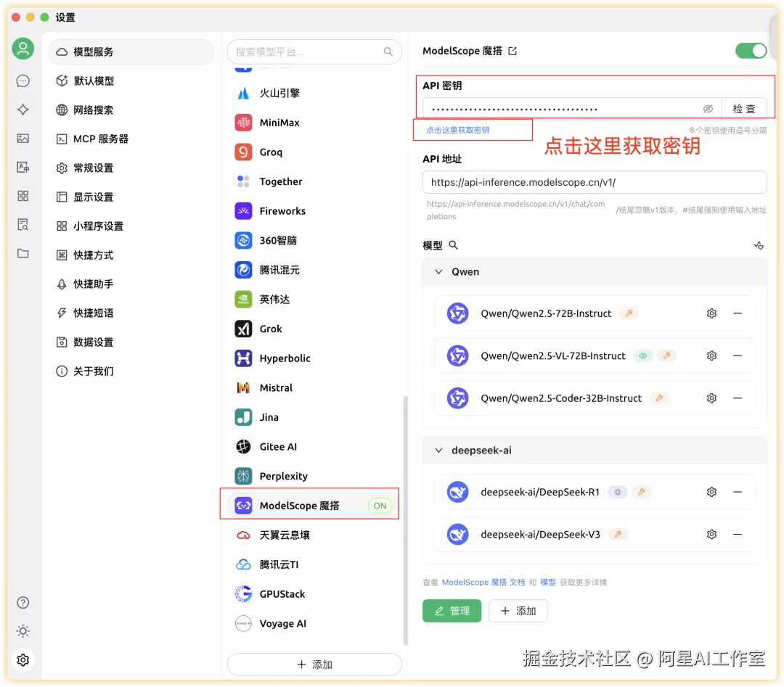The width and height of the screenshot is (784, 687).
Task: Select Groq provider
Action: coord(314,152)
